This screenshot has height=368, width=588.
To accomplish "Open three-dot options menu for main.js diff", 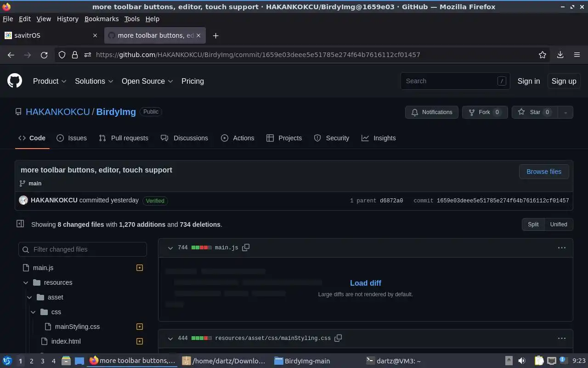I will 562,247.
